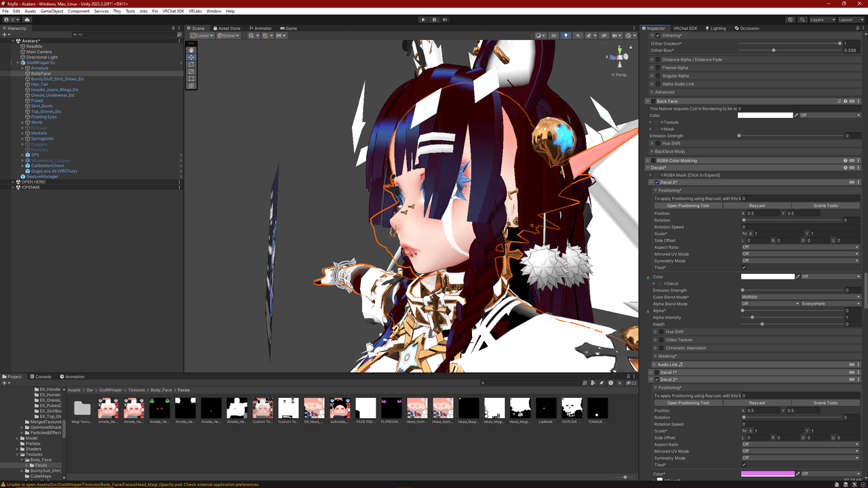The width and height of the screenshot is (868, 488).
Task: Open the VRChat SDK menu in the menu bar
Action: click(173, 11)
